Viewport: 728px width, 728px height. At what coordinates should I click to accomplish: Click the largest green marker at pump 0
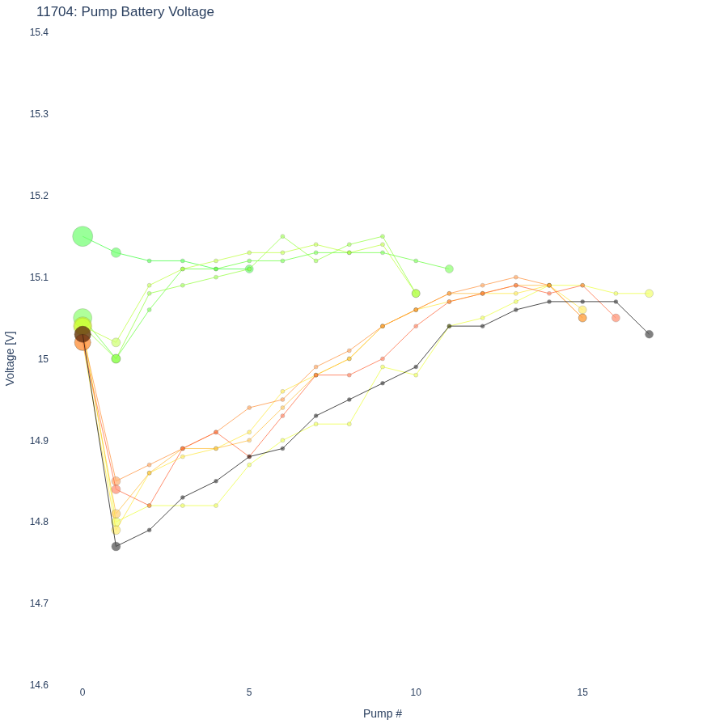[83, 236]
